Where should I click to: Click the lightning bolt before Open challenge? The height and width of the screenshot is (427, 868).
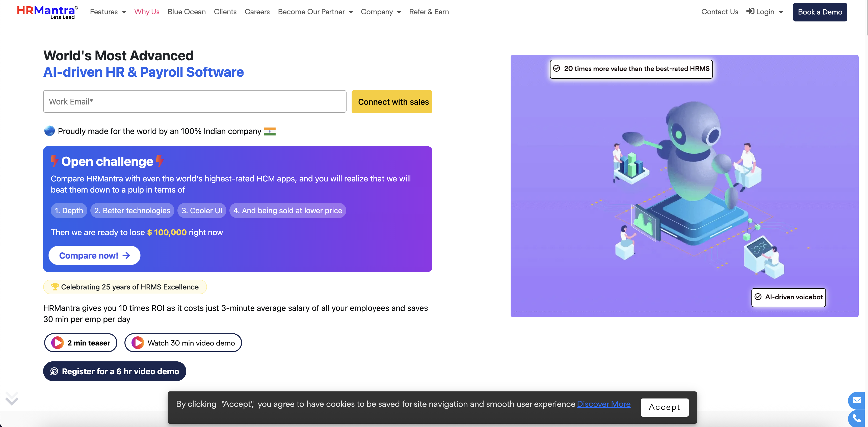(54, 161)
